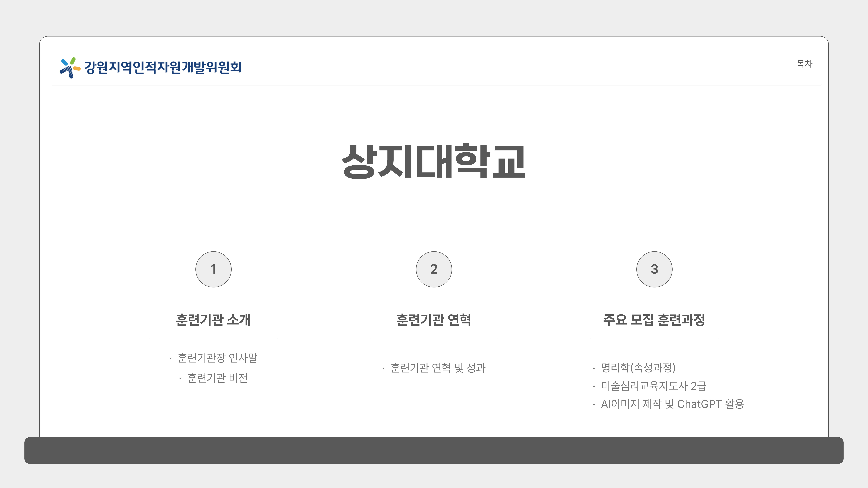
Task: Select the number 3 circle
Action: tap(654, 269)
